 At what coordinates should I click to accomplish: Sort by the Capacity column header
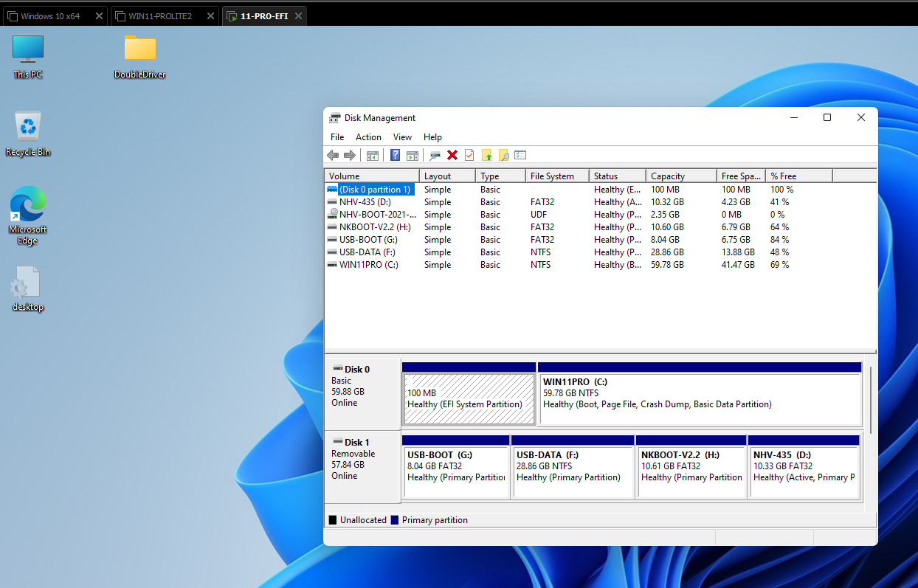(681, 176)
